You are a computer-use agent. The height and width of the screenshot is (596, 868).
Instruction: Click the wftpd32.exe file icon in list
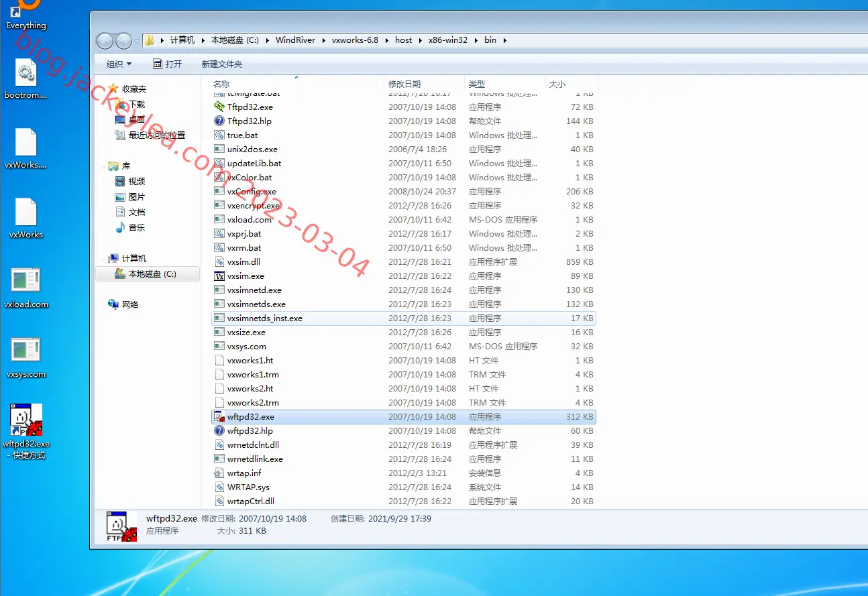[219, 417]
